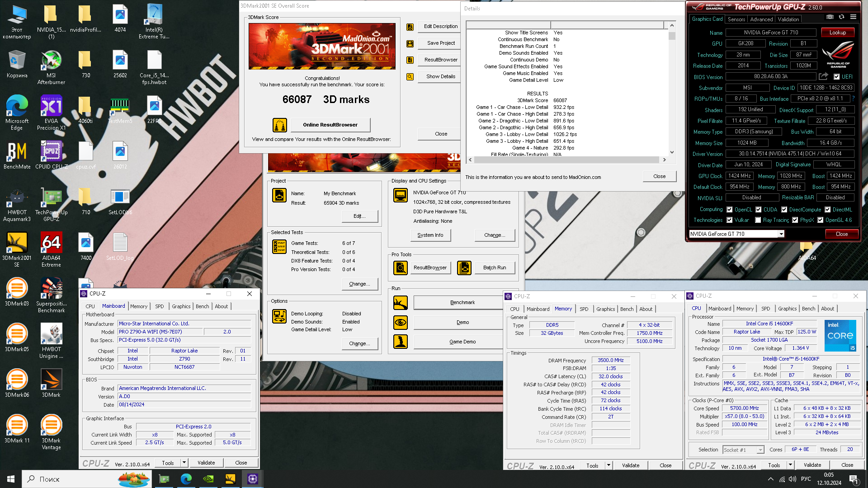This screenshot has height=488, width=868.
Task: Click the Details window vertical scrollbar down arrow
Action: coord(672,152)
